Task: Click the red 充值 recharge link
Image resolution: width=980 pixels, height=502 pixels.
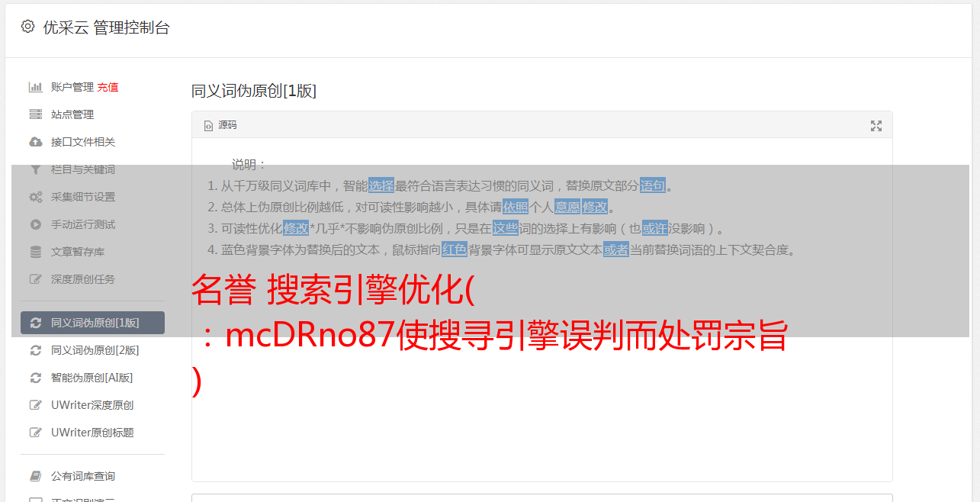Action: [108, 87]
